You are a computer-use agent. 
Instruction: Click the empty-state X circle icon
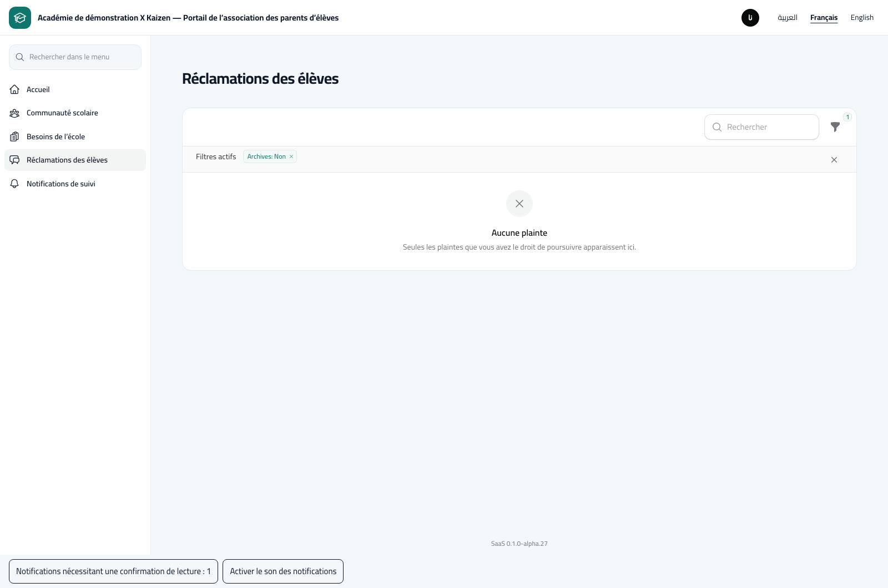[519, 204]
